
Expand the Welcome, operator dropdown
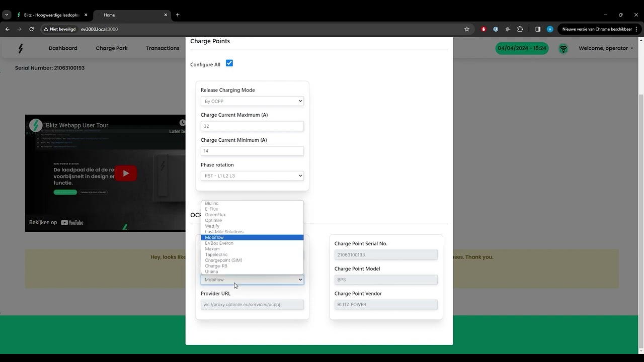606,48
